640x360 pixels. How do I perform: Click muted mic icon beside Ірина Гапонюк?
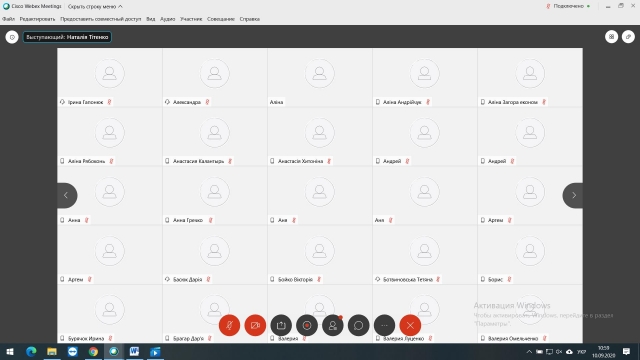(x=109, y=102)
